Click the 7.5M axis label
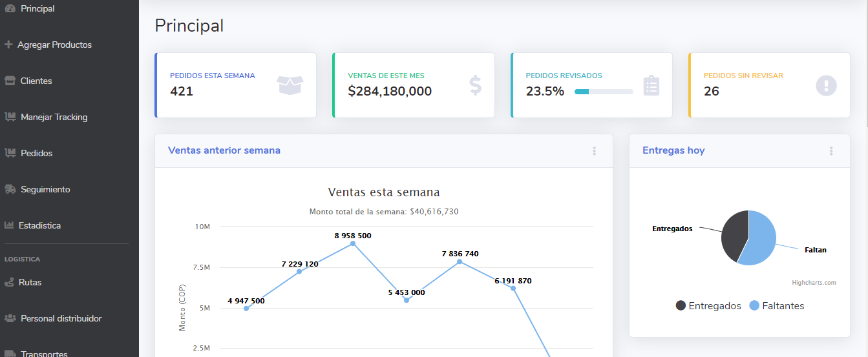The width and height of the screenshot is (868, 357). click(x=202, y=267)
